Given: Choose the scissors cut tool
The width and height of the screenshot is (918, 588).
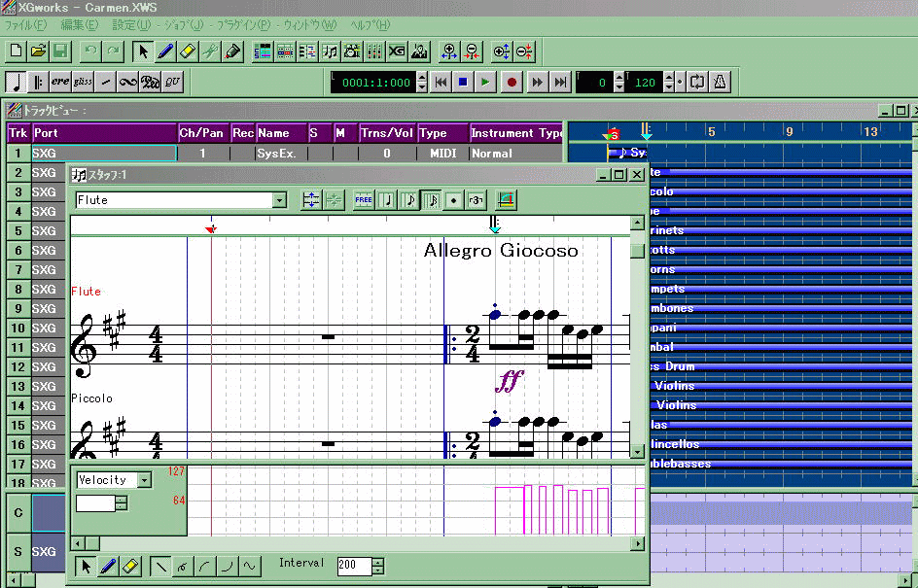Looking at the screenshot, I should click(210, 52).
